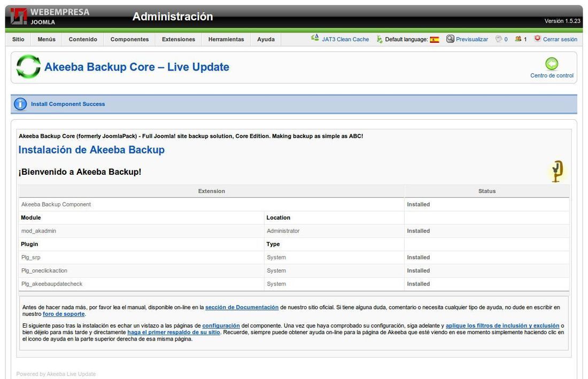Select the Spanish flag language icon
The width and height of the screenshot is (588, 379).
click(x=435, y=40)
